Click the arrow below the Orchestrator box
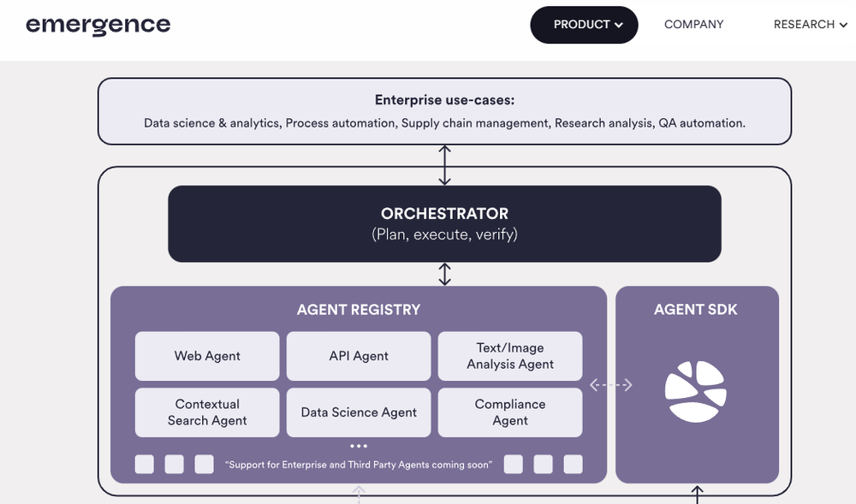 [x=444, y=274]
